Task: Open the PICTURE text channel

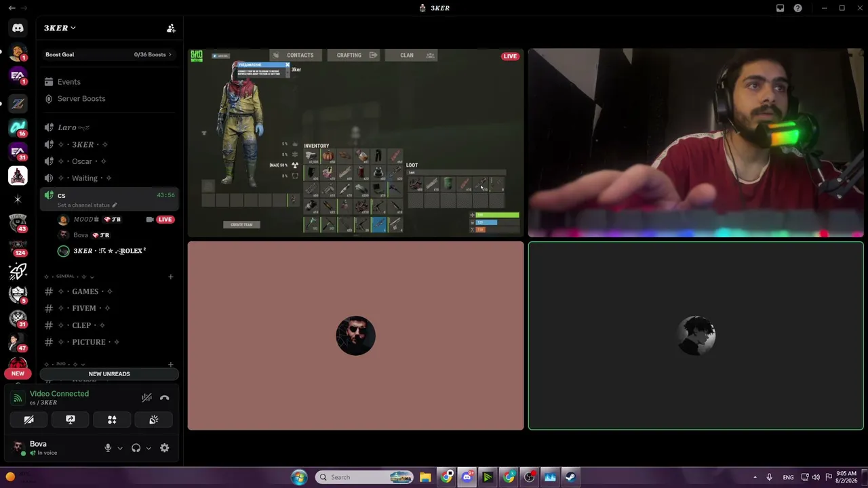Action: [110, 342]
